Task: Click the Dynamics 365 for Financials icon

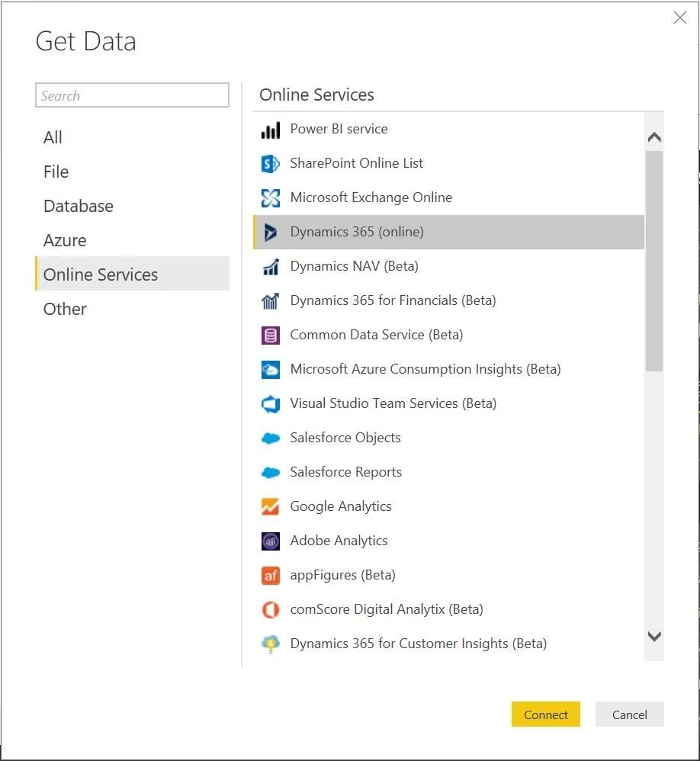Action: click(271, 301)
